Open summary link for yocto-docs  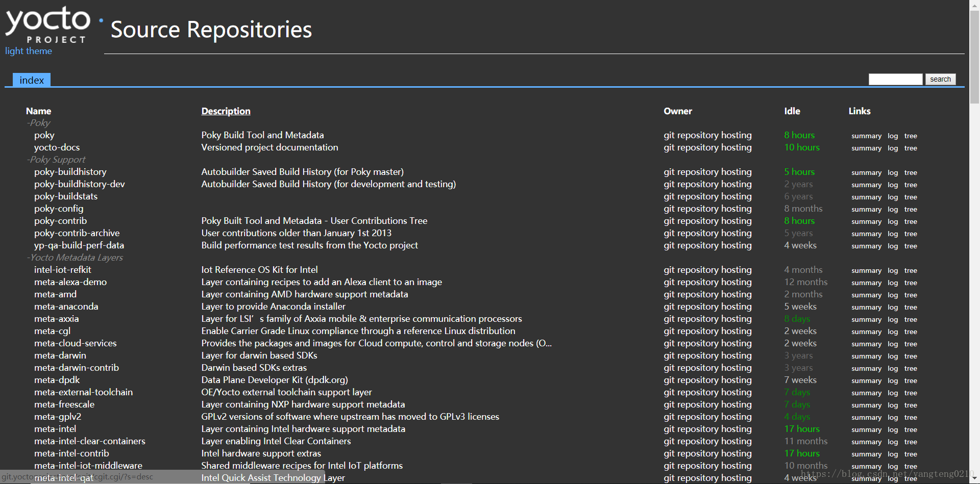point(866,148)
